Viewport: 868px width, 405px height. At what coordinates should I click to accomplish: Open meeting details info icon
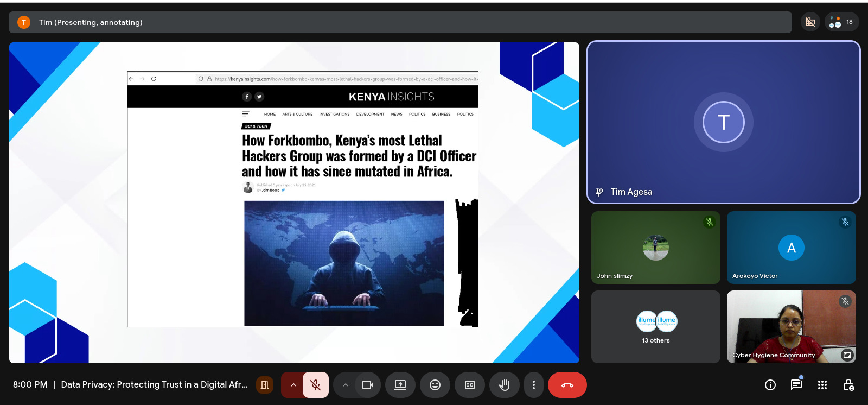point(770,385)
